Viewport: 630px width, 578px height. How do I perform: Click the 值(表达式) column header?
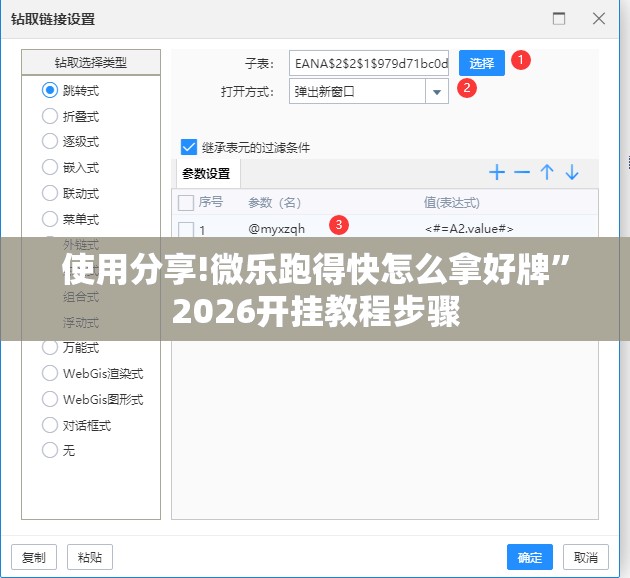452,202
